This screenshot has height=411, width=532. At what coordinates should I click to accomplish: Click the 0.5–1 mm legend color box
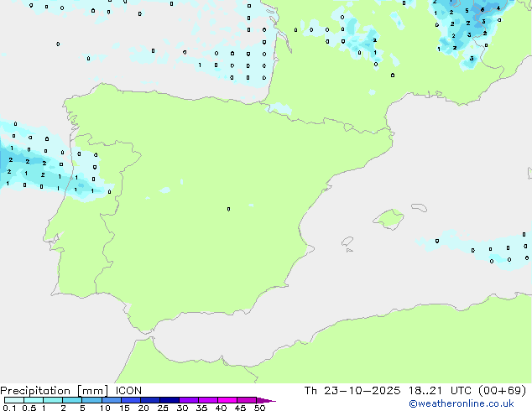click(34, 400)
